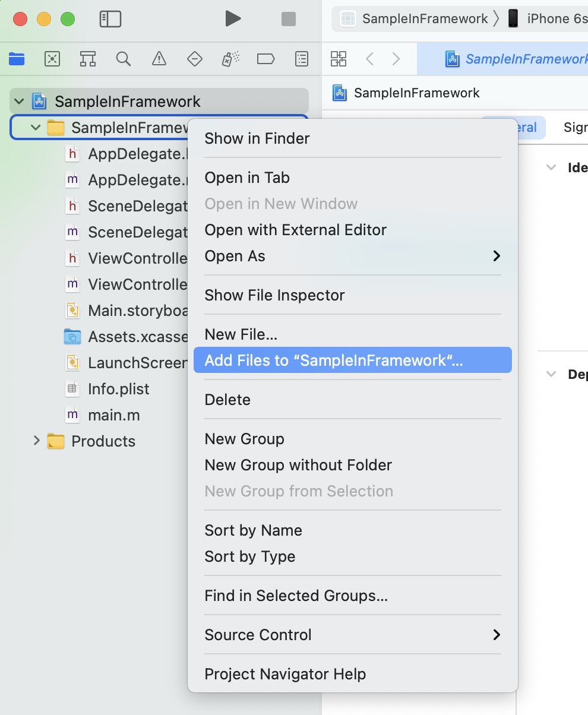Image resolution: width=588 pixels, height=715 pixels.
Task: Collapse the Deployment section disclosure
Action: [x=552, y=374]
